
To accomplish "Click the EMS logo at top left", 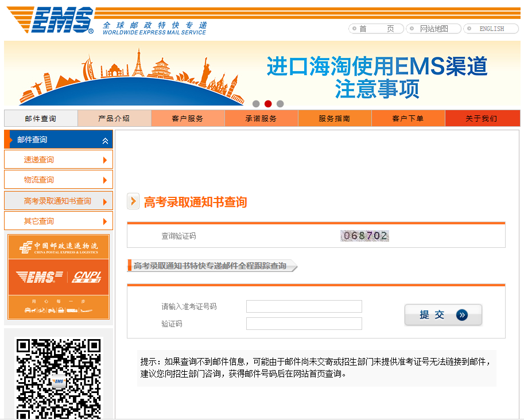I will click(x=52, y=21).
